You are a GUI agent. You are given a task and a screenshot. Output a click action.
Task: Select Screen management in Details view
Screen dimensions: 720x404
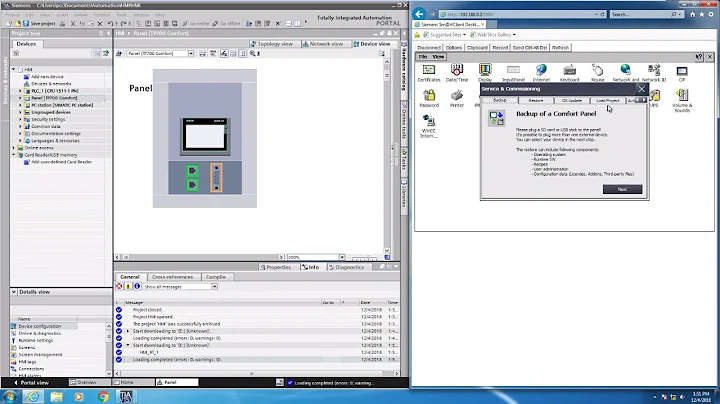[x=40, y=354]
